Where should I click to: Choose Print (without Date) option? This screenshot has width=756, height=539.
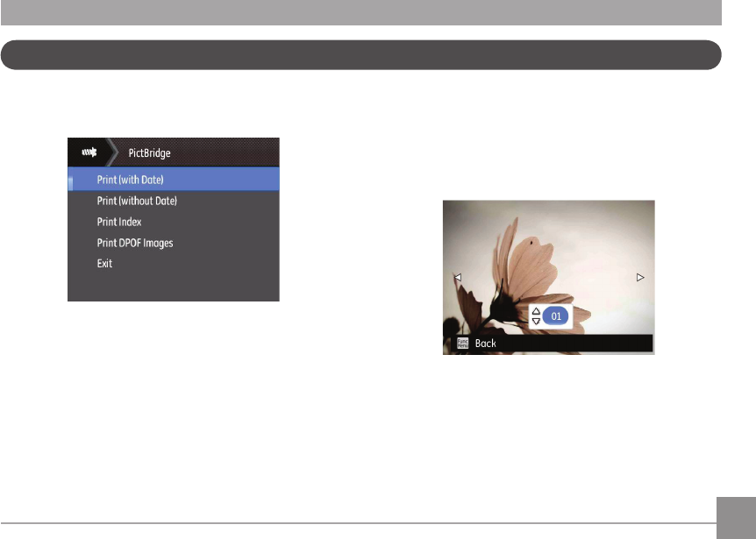pyautogui.click(x=137, y=201)
